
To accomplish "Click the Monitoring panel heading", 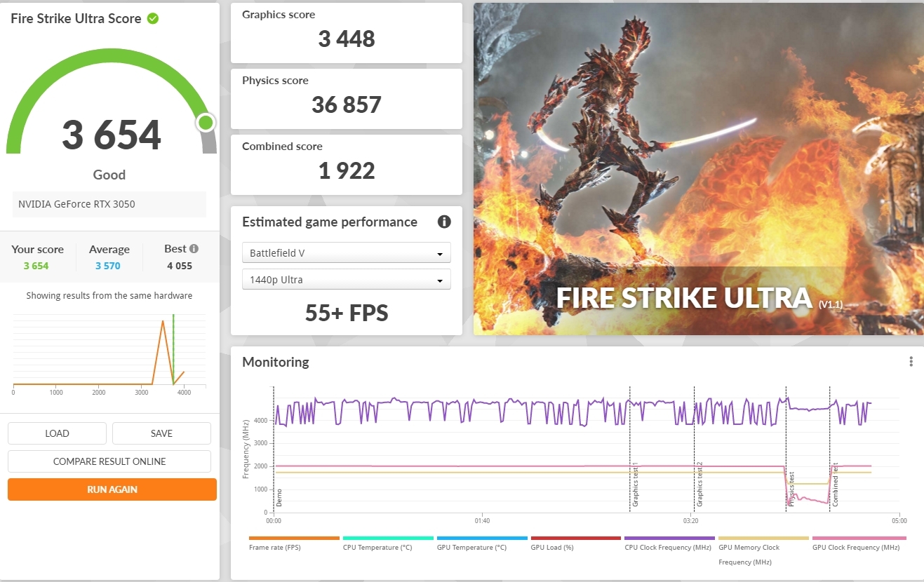I will pyautogui.click(x=276, y=362).
